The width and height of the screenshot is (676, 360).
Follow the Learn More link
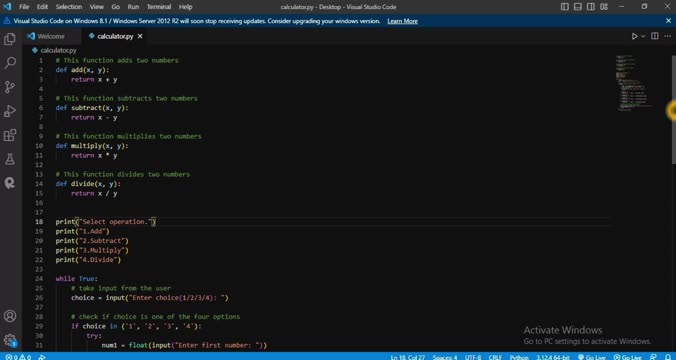coord(402,21)
